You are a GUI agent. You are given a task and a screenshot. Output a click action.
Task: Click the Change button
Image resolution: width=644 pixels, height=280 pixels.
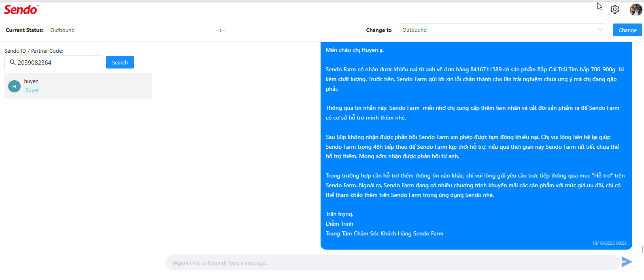627,30
